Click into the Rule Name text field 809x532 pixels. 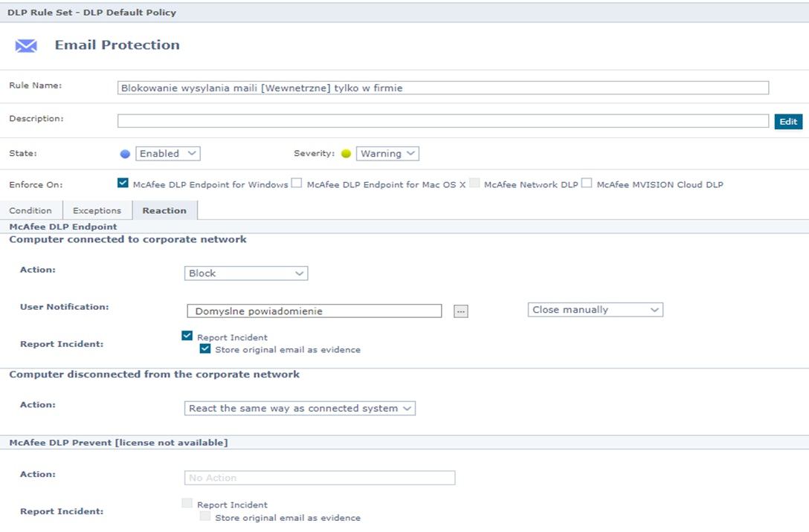pyautogui.click(x=442, y=88)
